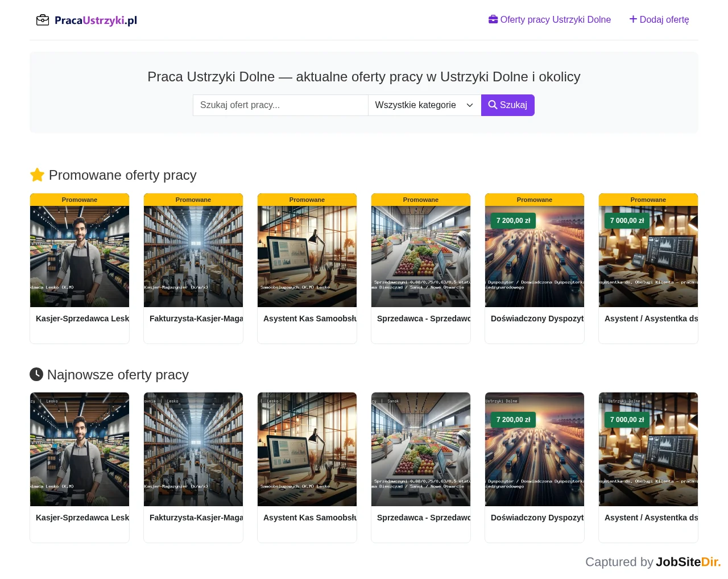Click promoted Asystent Kas Samoobsługowych title
Viewport: 728px width, 579px height.
click(x=310, y=319)
